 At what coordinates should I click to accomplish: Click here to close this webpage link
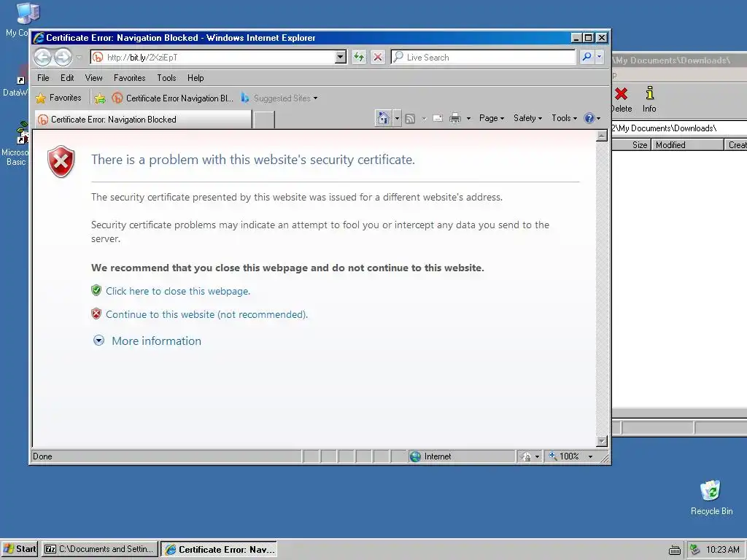[x=178, y=292]
